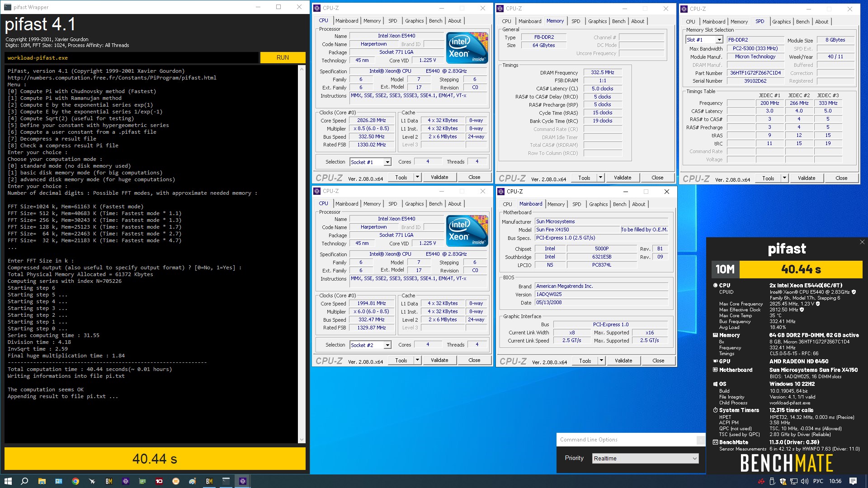Expand Tools arrow in Socket #2 CPU-Z window
Viewport: 868px width, 488px height.
[x=418, y=360]
